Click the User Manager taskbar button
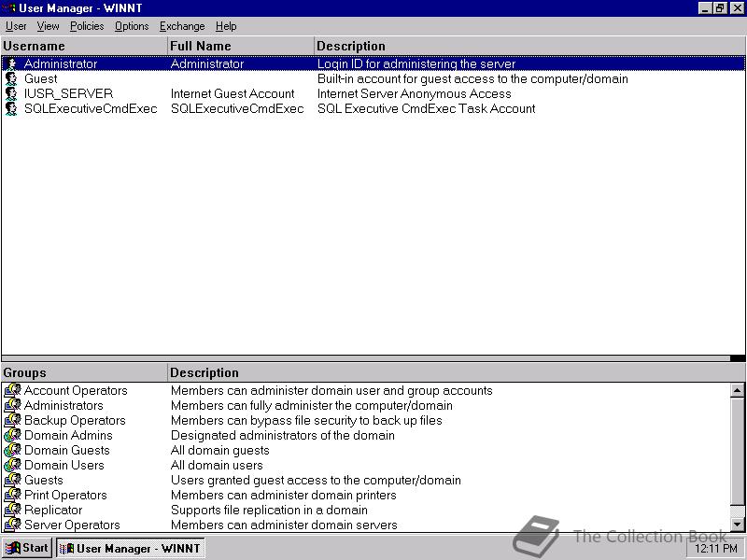 coord(131,548)
